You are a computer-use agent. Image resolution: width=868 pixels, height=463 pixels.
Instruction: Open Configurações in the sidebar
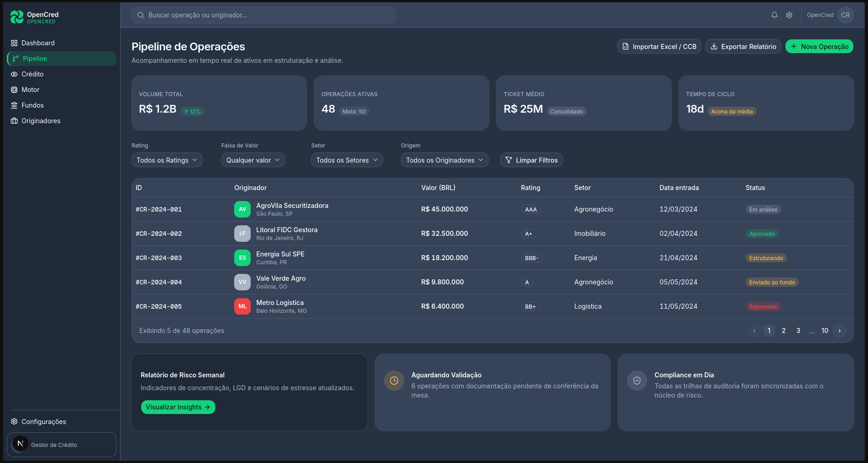tap(61, 421)
